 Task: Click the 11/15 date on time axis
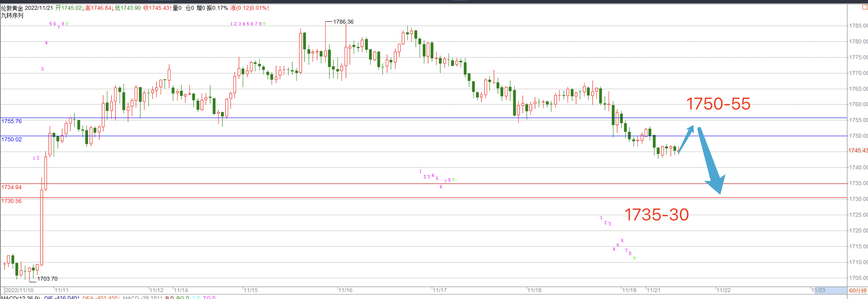click(251, 290)
